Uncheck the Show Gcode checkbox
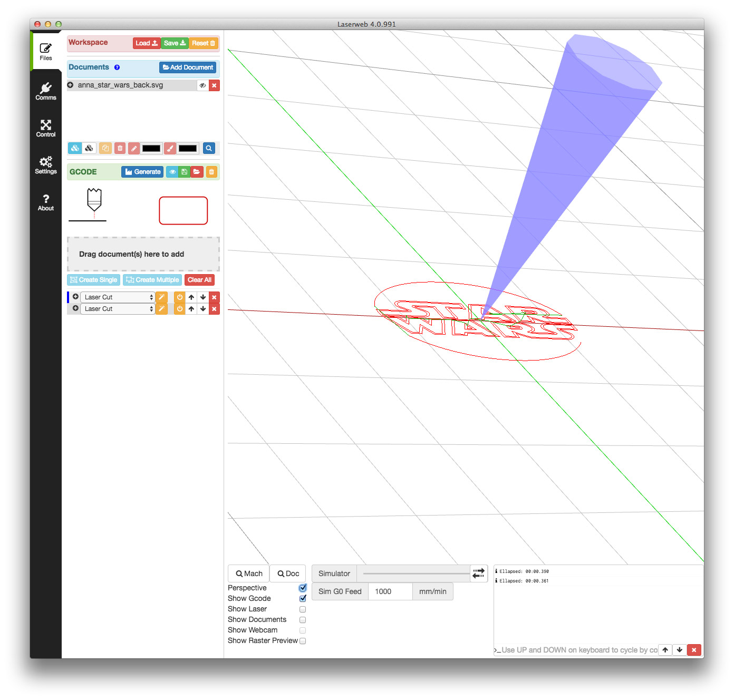 pyautogui.click(x=303, y=598)
